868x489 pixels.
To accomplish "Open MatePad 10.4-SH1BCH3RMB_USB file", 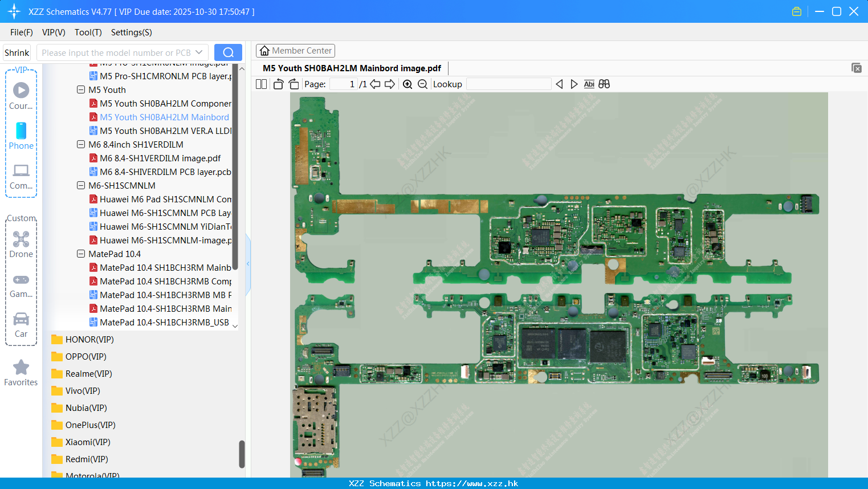I will pos(159,323).
